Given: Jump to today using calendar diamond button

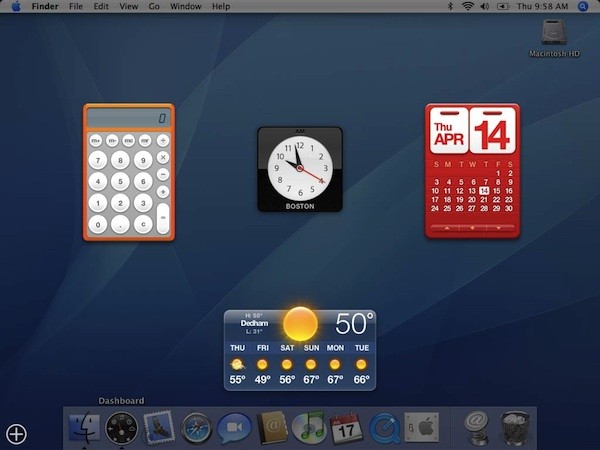Looking at the screenshot, I should [x=473, y=228].
